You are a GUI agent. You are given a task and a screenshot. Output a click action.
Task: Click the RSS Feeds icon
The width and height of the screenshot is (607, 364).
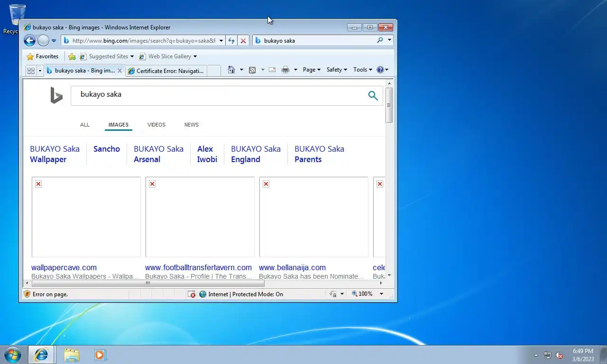(x=252, y=70)
